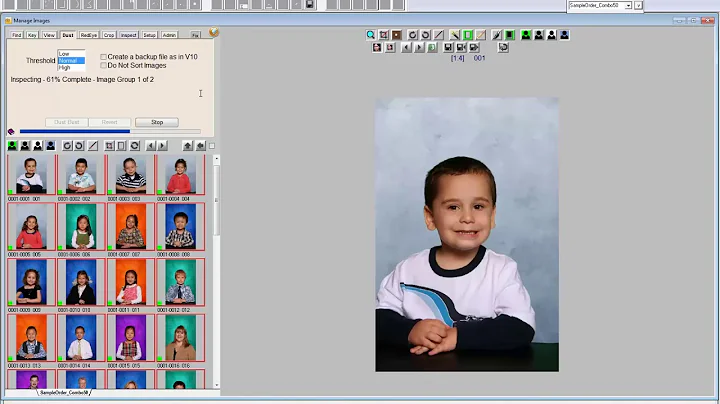Click crop icon above thumbnail list

(x=109, y=146)
